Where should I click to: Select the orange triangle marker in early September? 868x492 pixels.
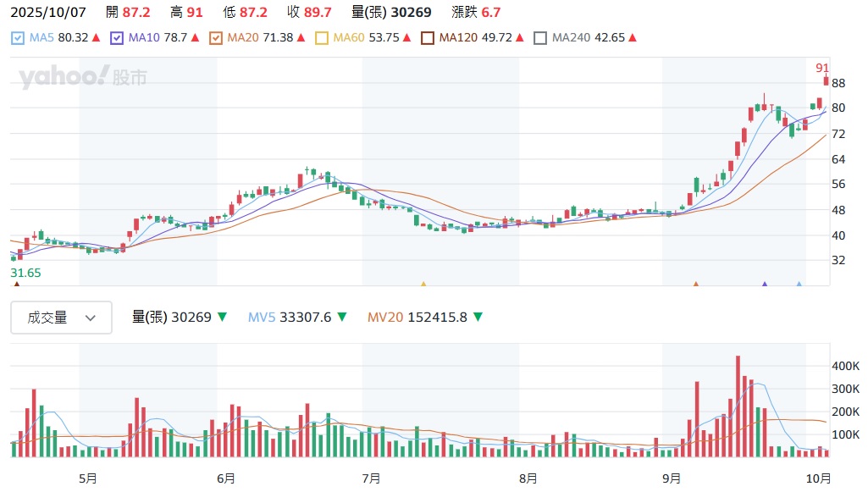(x=696, y=285)
